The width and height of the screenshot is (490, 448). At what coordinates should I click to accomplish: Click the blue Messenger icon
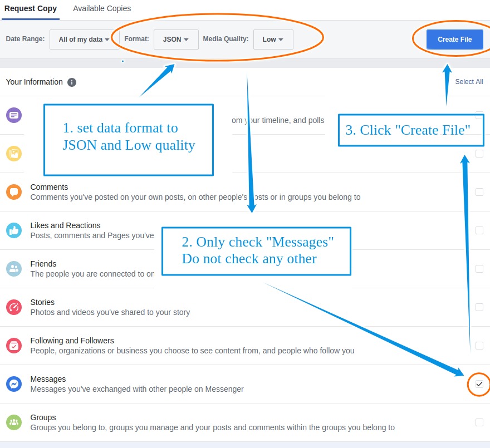13,384
